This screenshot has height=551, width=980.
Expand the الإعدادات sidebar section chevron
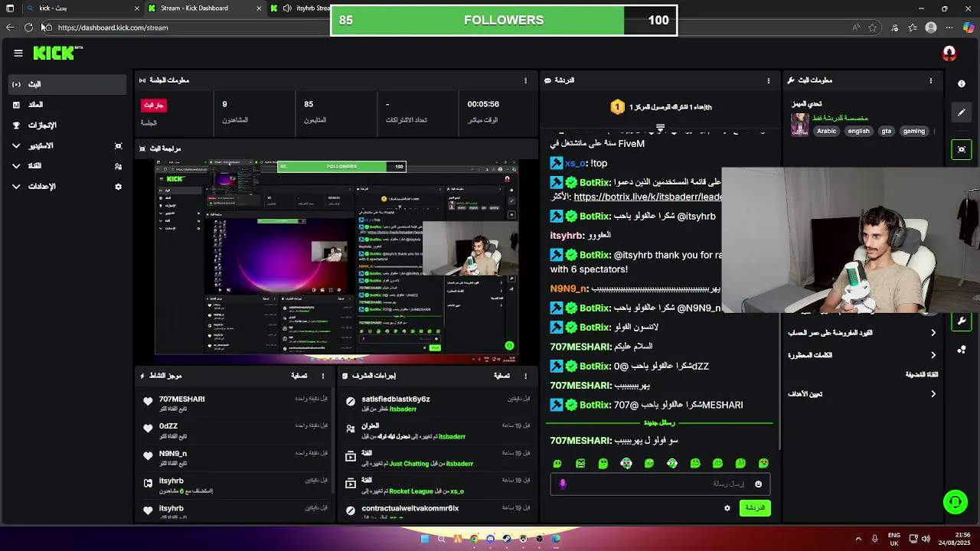(16, 187)
